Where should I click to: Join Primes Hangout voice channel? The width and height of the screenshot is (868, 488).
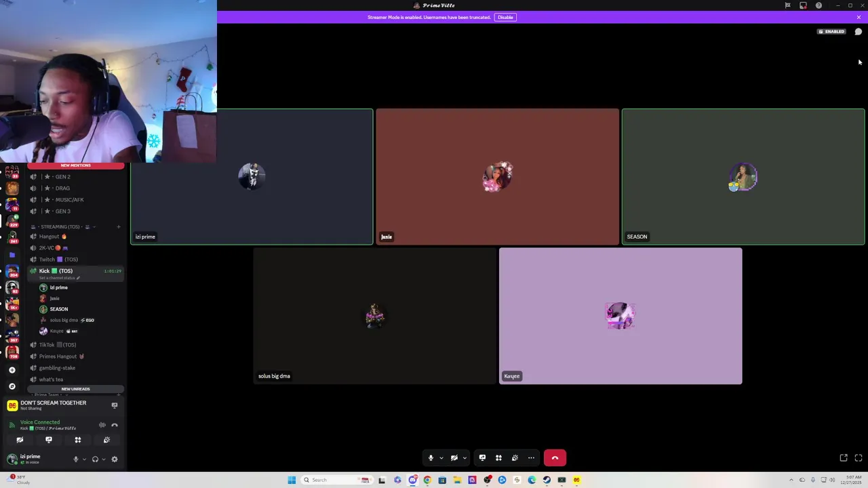point(75,357)
